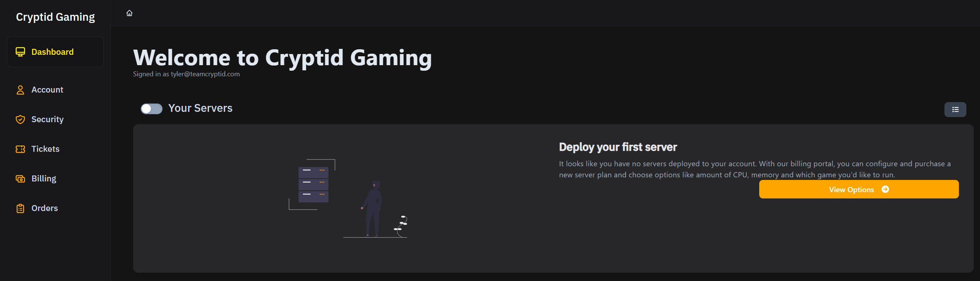
Task: Click the View Options button
Action: [x=859, y=189]
